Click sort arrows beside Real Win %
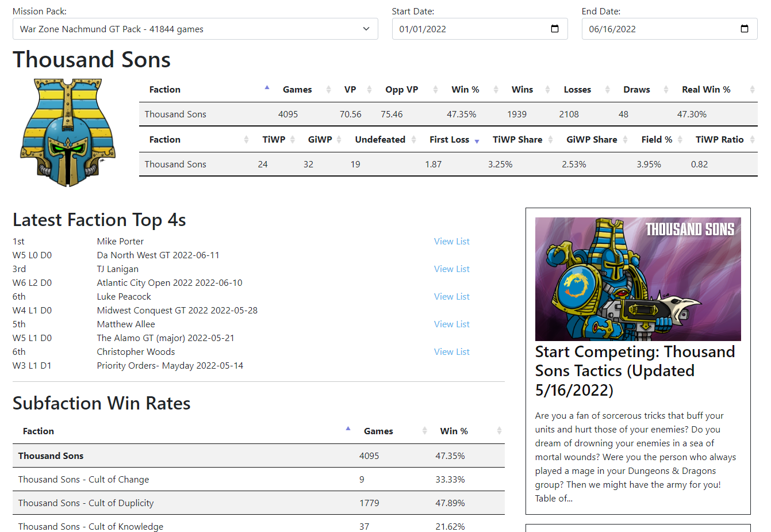Screen dimensions: 771x532 click(x=751, y=90)
